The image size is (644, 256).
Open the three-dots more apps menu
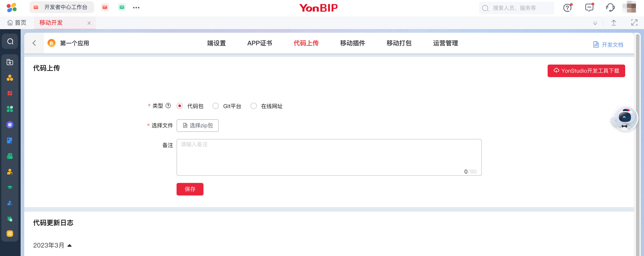coord(136,8)
